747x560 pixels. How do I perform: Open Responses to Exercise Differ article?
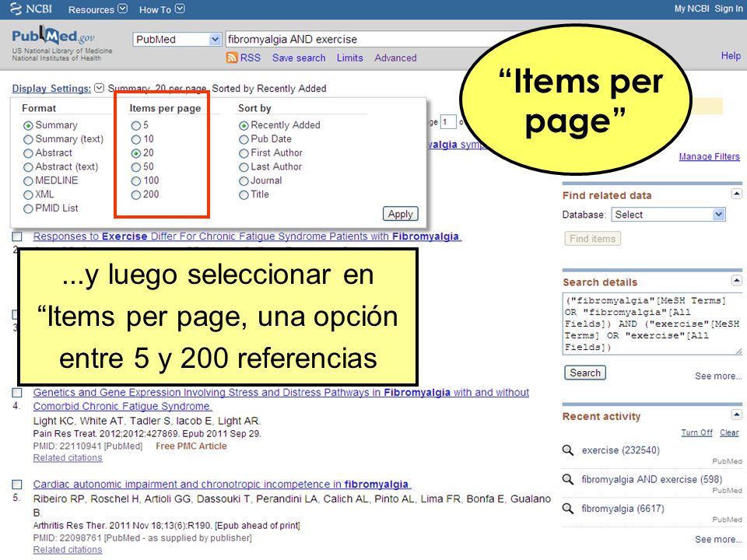(x=247, y=236)
